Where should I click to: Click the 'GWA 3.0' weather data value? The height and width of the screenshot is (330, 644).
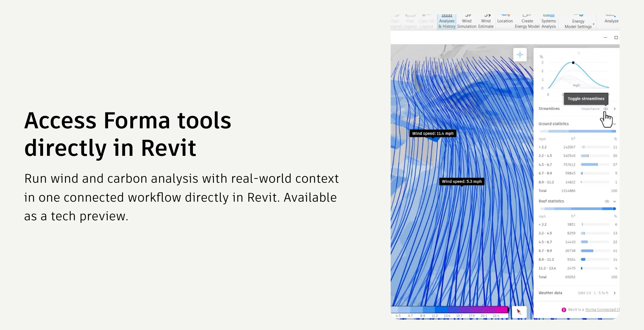[x=584, y=293]
